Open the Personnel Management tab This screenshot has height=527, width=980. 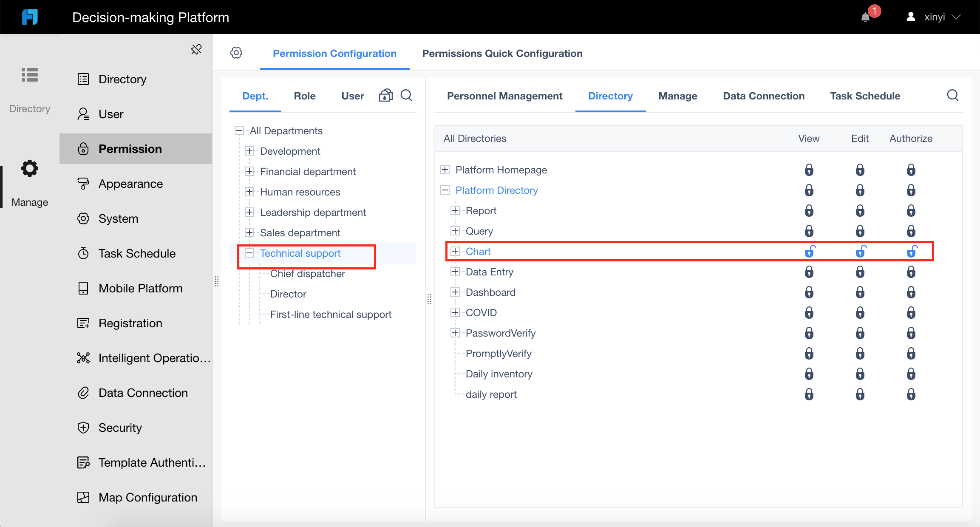504,96
